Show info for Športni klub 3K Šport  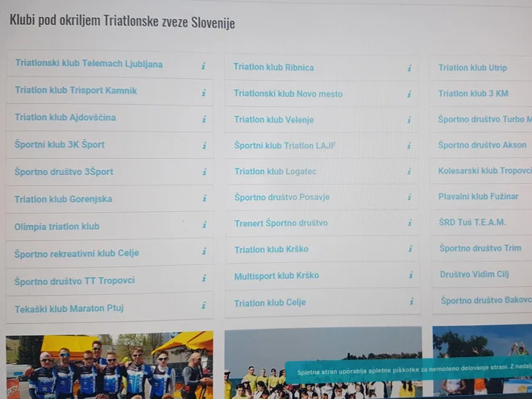[x=204, y=146]
